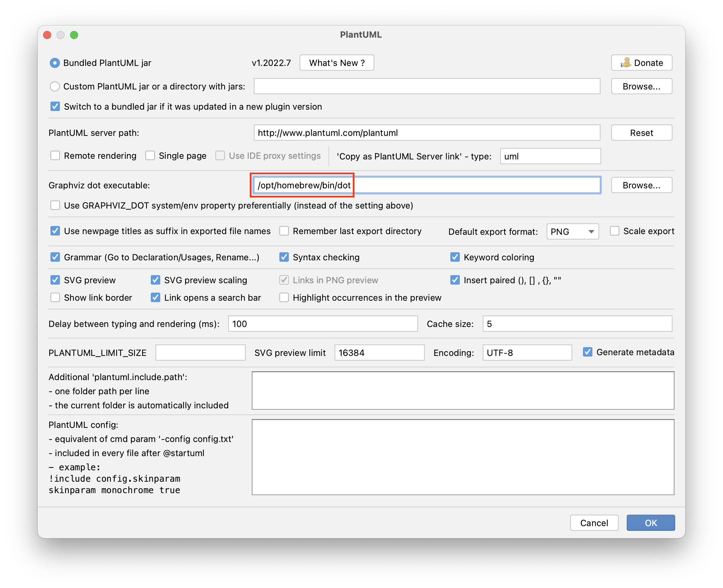Enable Use GRAPHVIZ_DOT system/env property checkbox
The image size is (723, 588).
tap(55, 206)
